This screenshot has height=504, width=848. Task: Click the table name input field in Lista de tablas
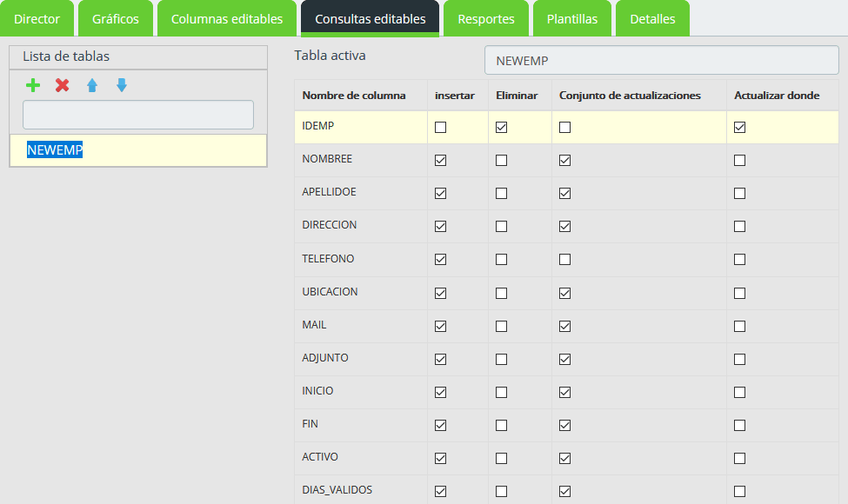pyautogui.click(x=138, y=115)
